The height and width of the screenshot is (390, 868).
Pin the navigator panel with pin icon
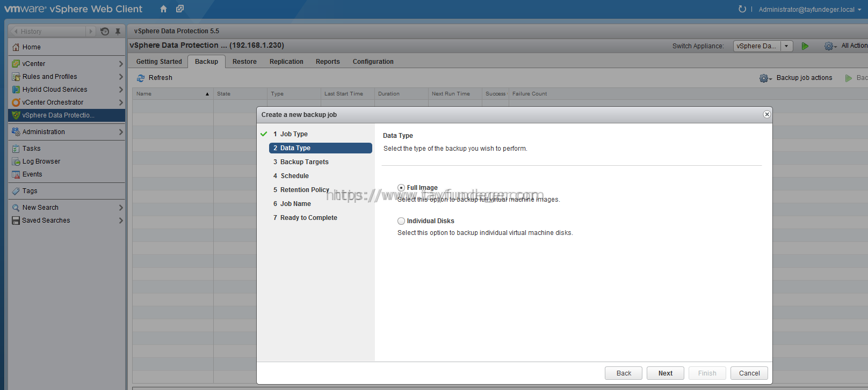(118, 32)
